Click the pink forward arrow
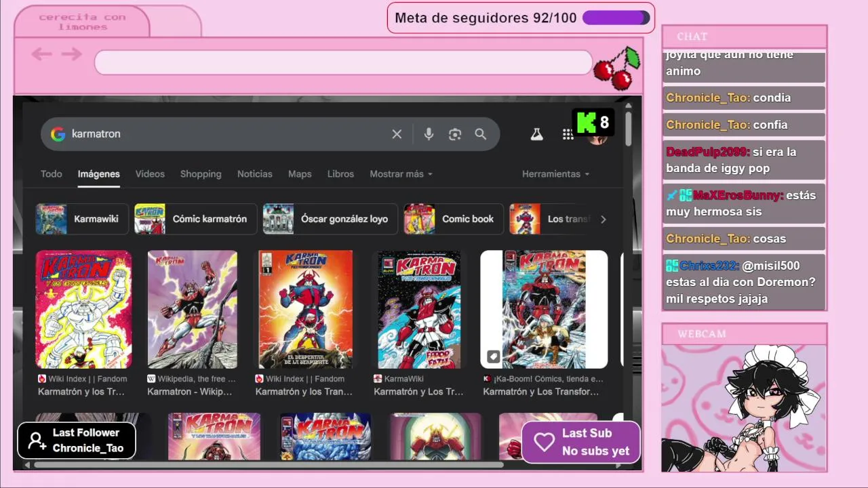The width and height of the screenshot is (868, 488). [71, 54]
